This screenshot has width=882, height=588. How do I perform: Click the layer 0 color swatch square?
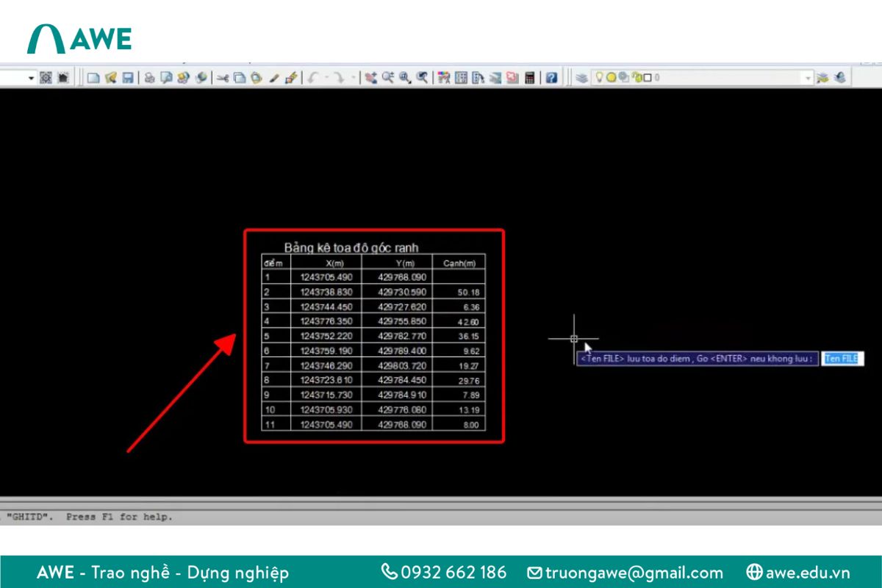click(648, 77)
